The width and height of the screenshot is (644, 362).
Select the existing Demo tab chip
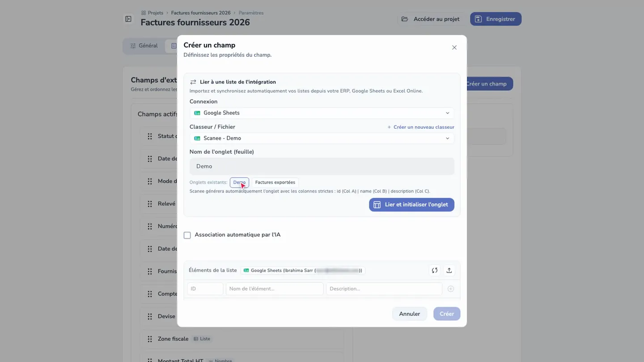pos(239,182)
